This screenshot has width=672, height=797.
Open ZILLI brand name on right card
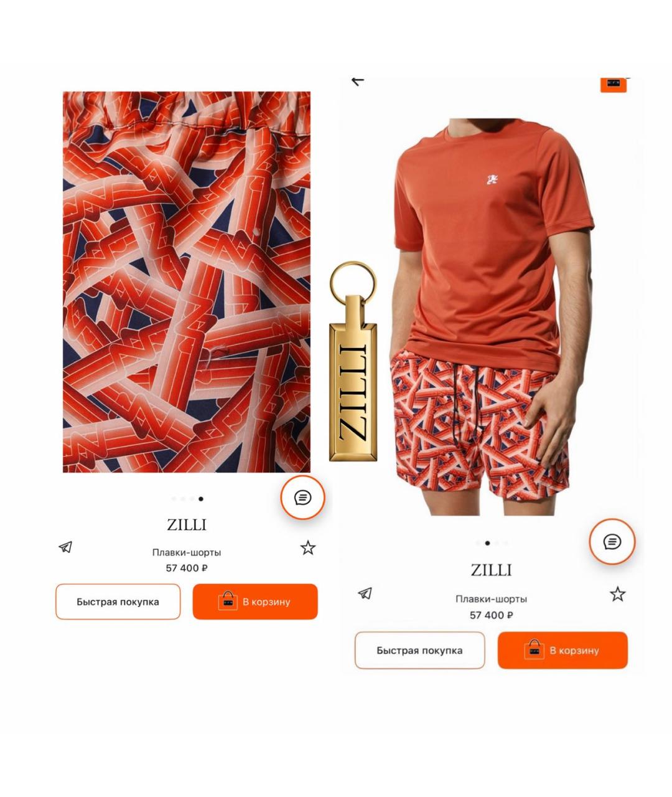tap(492, 570)
